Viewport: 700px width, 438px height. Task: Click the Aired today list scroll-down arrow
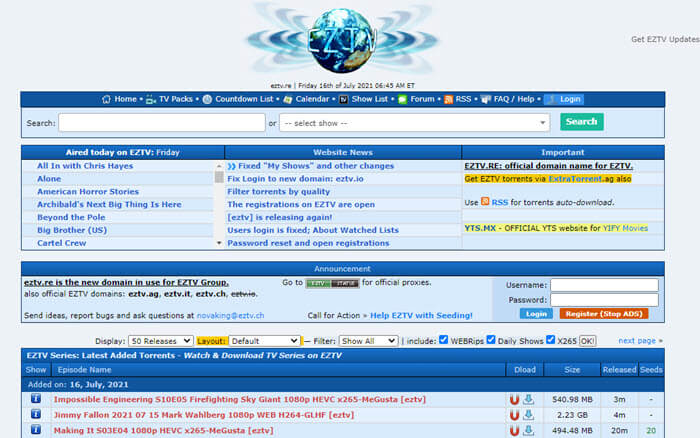pos(219,243)
